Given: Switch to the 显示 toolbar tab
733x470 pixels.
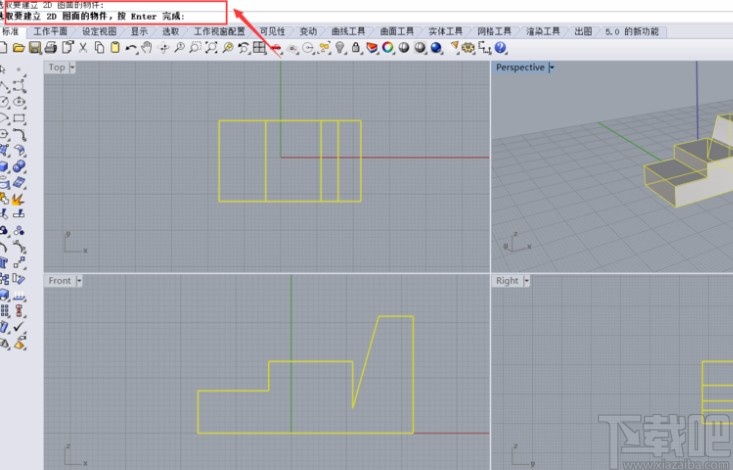Looking at the screenshot, I should tap(139, 31).
